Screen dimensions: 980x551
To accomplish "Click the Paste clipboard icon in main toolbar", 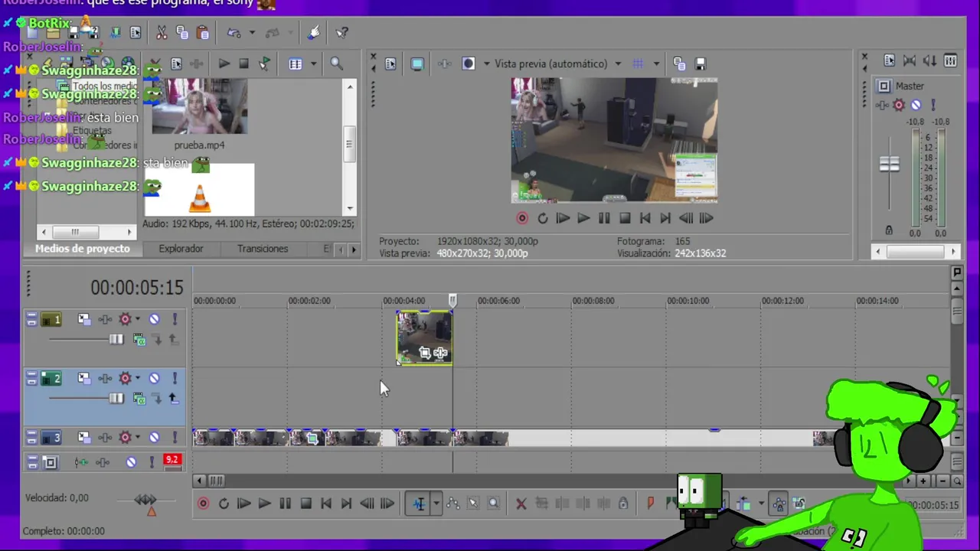I will tap(203, 33).
